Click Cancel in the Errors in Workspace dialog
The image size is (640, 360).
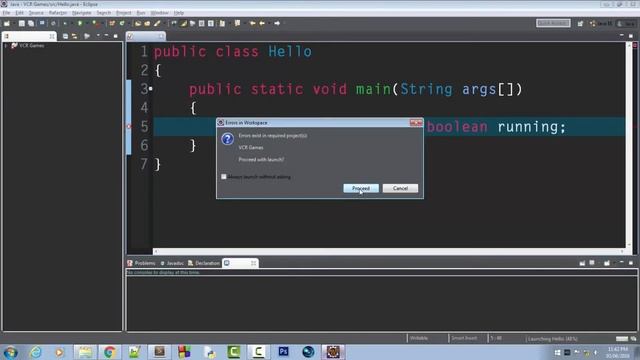coord(400,188)
